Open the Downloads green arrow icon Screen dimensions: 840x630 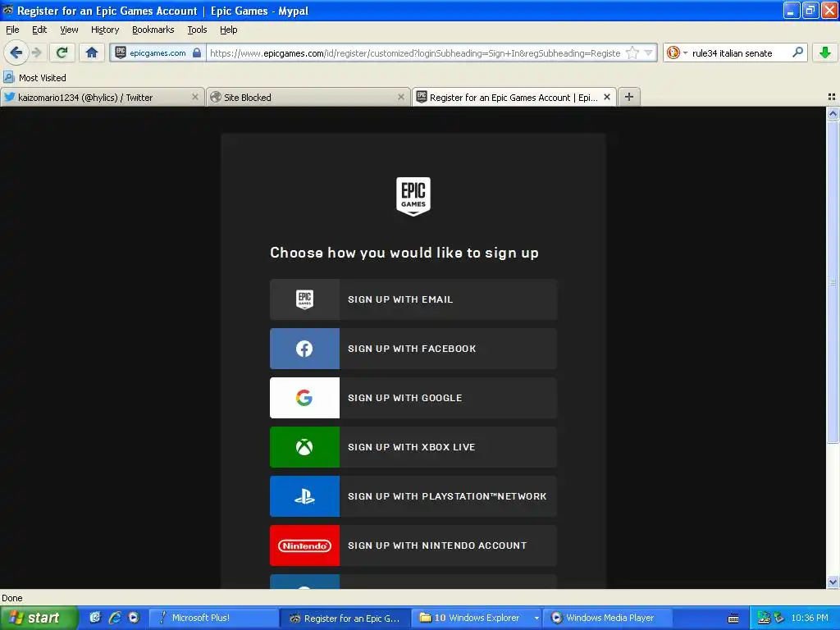pyautogui.click(x=825, y=52)
